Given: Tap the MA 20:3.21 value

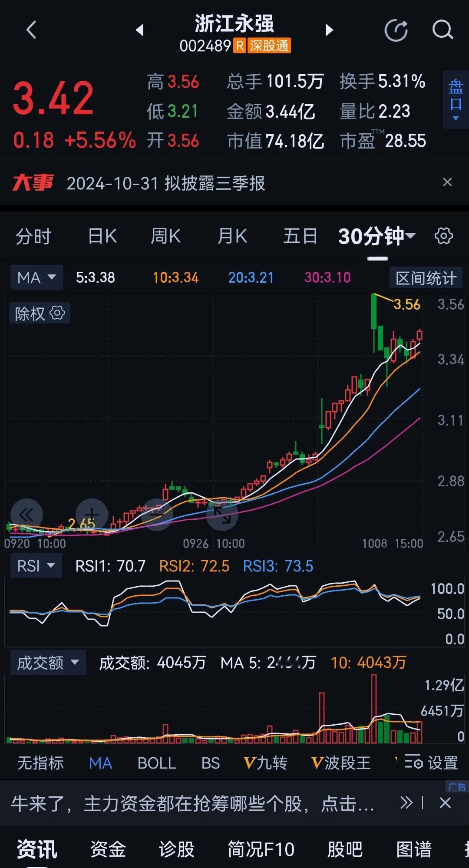Looking at the screenshot, I should coord(251,277).
